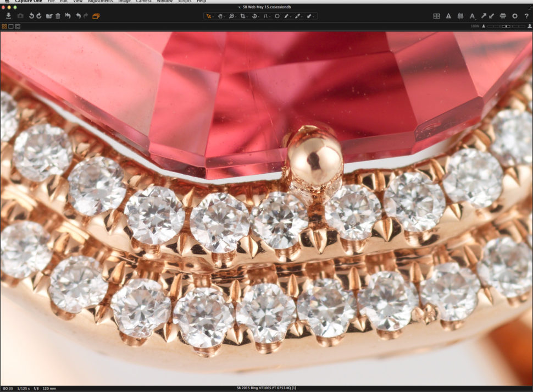Expand the crop tool options arrow
Screen dimensions: 533x392
[247, 17]
